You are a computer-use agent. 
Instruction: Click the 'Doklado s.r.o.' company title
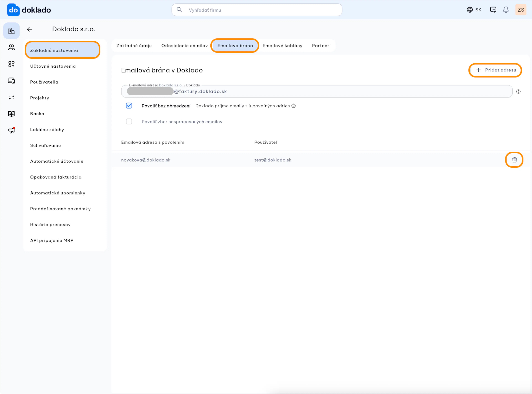(74, 29)
